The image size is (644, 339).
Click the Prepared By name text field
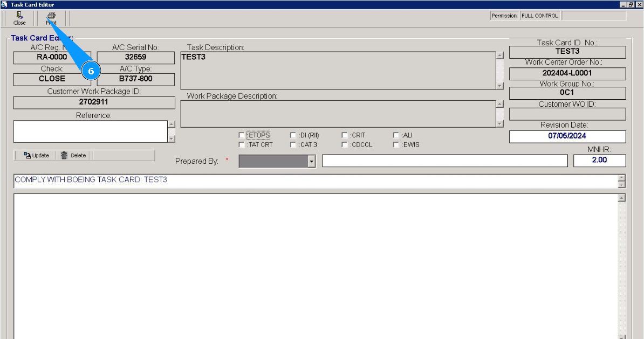coord(445,161)
